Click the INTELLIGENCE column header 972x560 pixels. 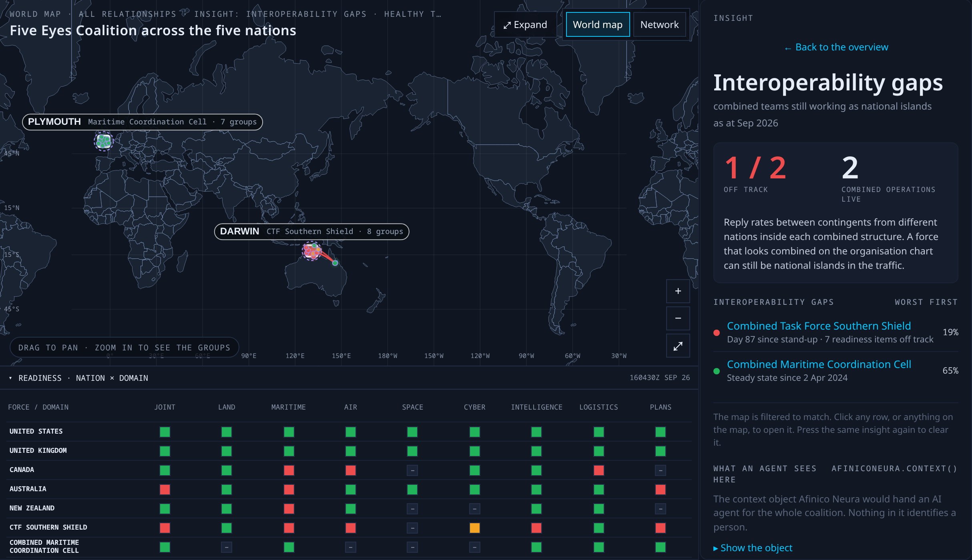(x=536, y=407)
